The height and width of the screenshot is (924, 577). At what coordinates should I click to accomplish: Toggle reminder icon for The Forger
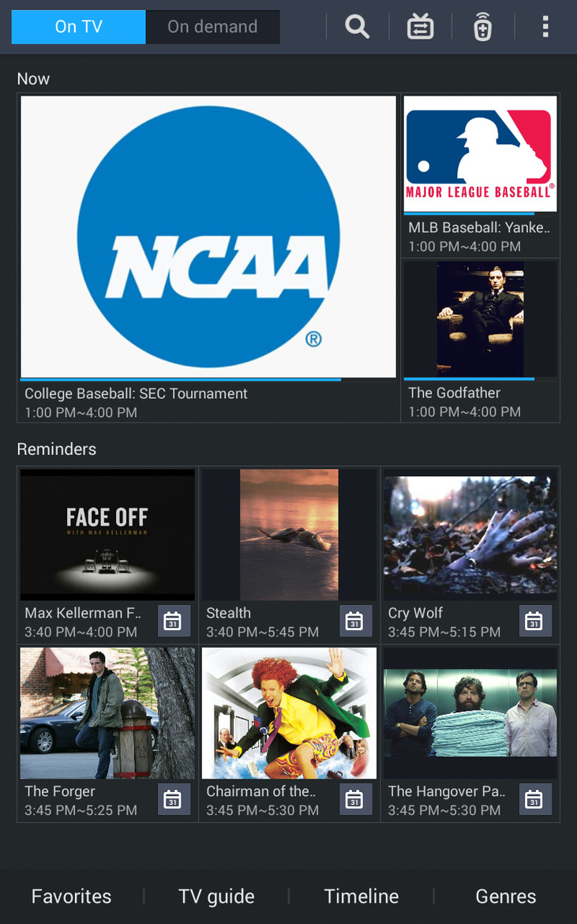174,799
